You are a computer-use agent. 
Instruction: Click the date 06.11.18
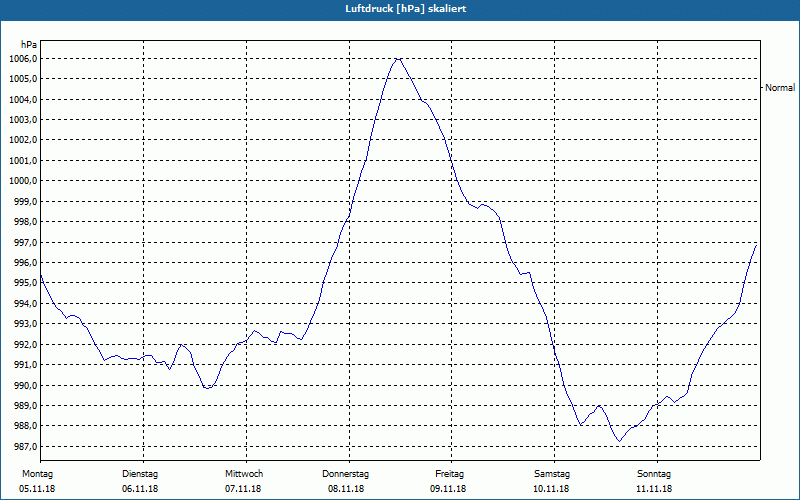140,489
